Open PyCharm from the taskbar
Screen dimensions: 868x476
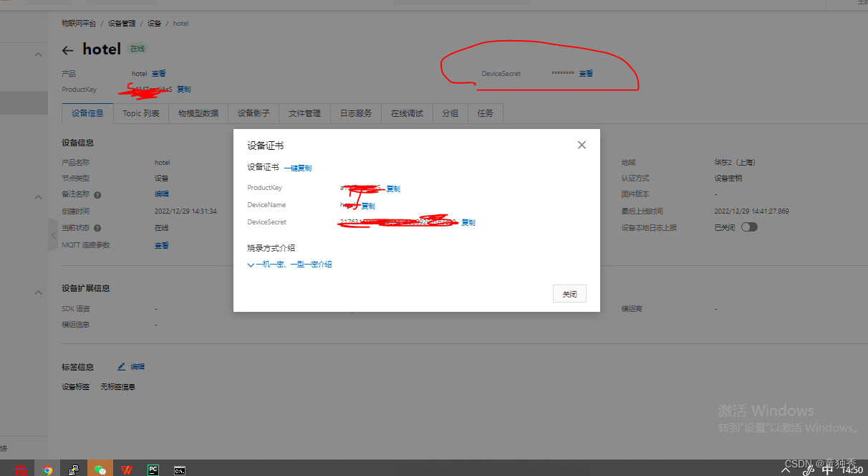click(153, 470)
